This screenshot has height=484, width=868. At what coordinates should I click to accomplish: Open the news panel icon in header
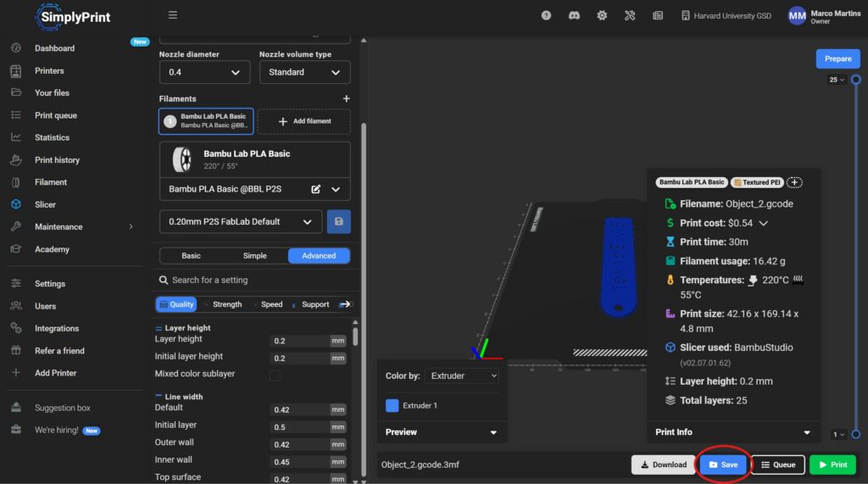tap(658, 15)
